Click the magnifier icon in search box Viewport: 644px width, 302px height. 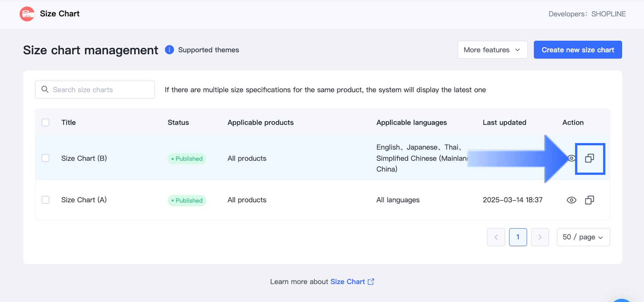pyautogui.click(x=45, y=89)
